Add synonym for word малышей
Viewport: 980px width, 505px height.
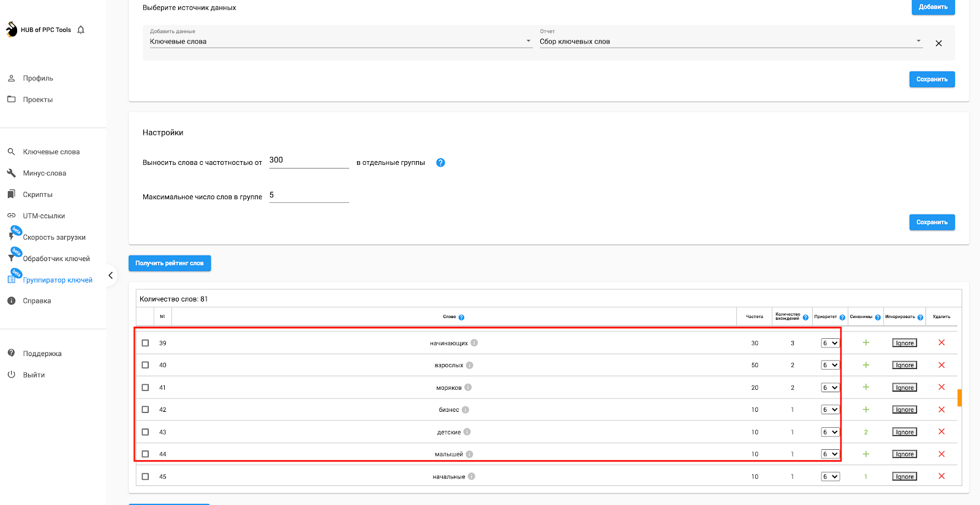(x=866, y=454)
